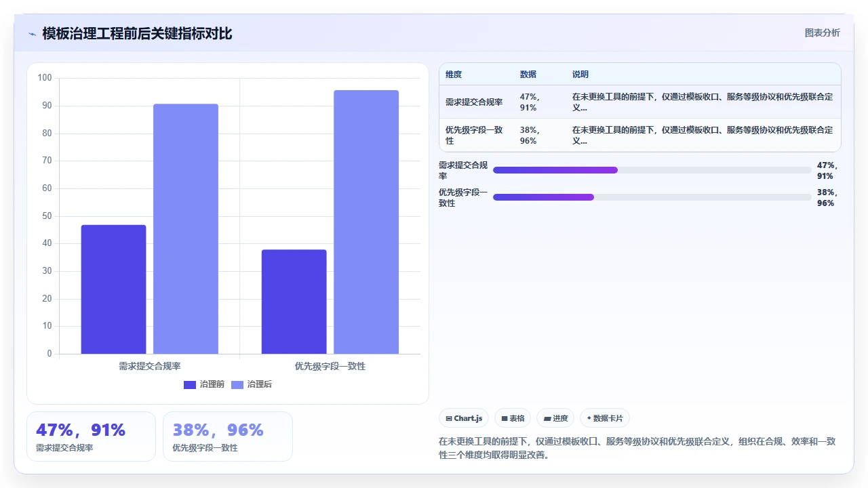Toggle the 治理后 legend swatch

pyautogui.click(x=237, y=385)
